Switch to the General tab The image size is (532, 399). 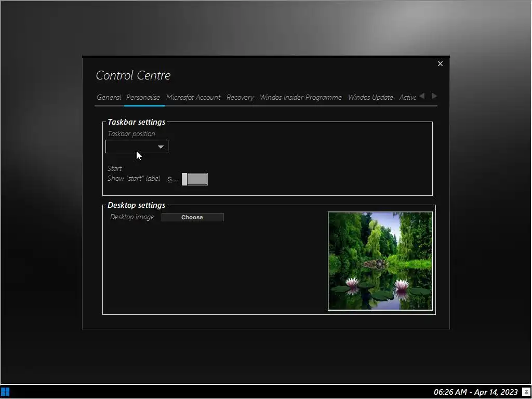pos(109,97)
